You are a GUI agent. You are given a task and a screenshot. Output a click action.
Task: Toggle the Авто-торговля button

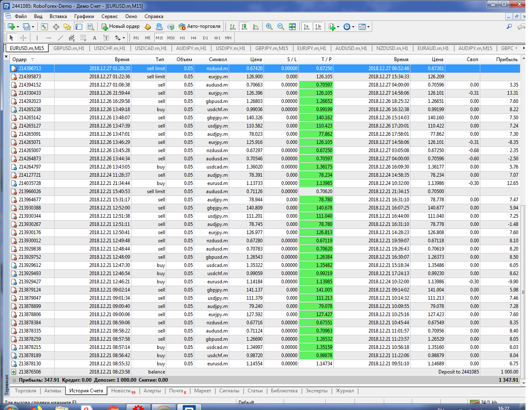coord(200,27)
